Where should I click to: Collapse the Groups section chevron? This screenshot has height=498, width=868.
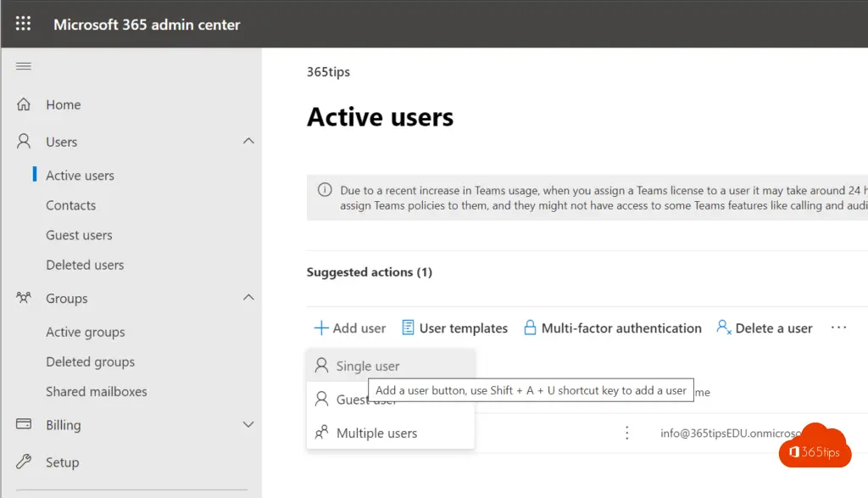[x=248, y=298]
